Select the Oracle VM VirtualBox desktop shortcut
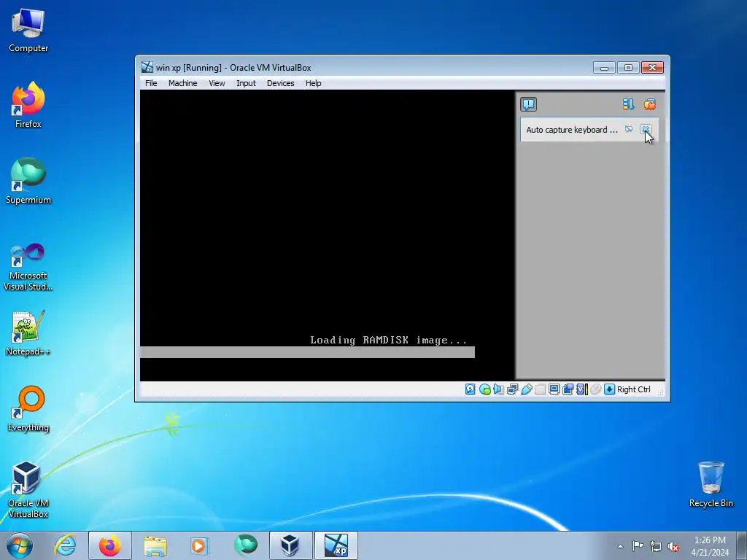747x560 pixels. (28, 490)
